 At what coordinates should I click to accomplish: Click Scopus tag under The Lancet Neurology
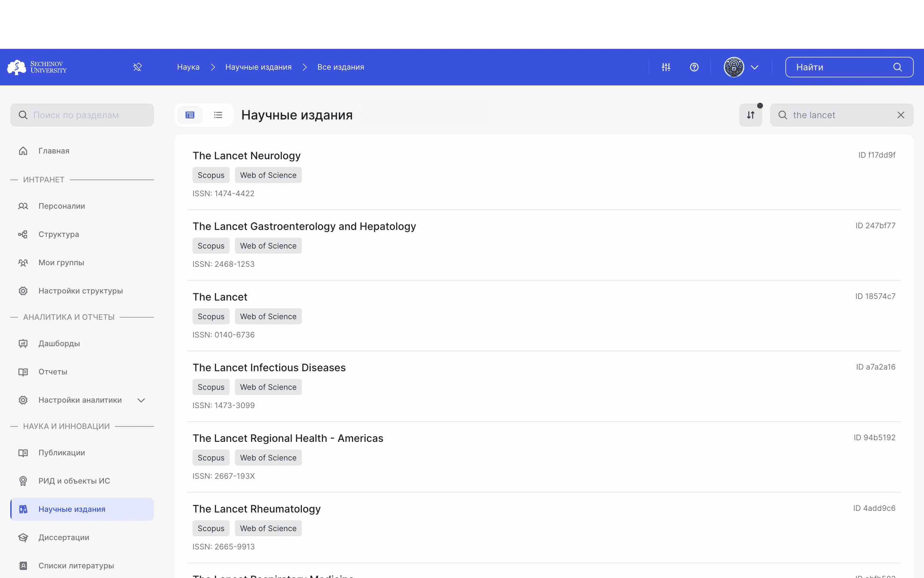[211, 175]
